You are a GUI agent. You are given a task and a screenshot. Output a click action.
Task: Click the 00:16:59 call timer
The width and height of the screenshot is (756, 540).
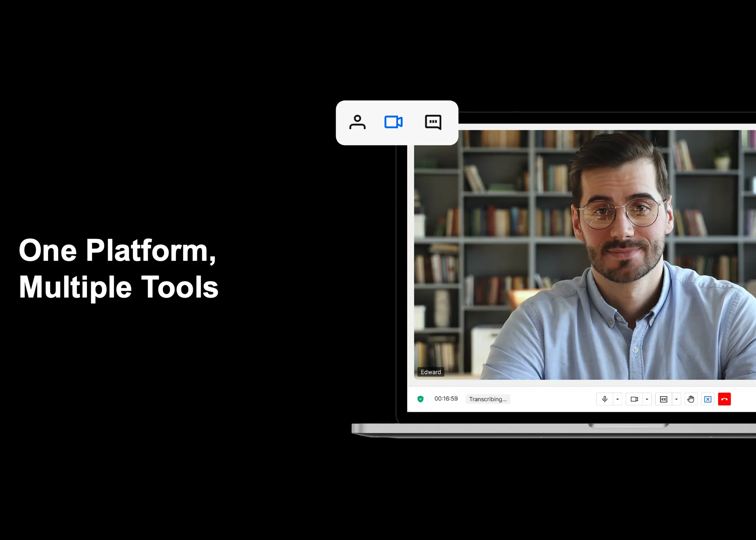click(x=446, y=399)
